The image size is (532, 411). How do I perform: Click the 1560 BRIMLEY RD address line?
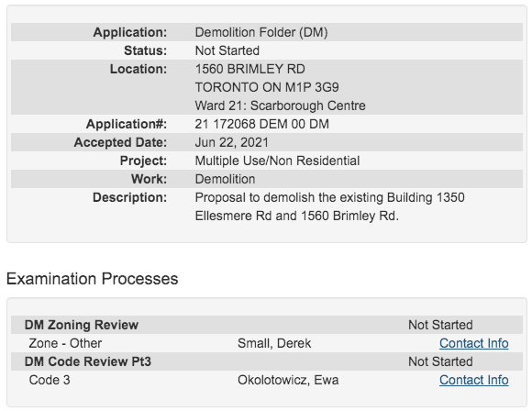click(x=250, y=69)
